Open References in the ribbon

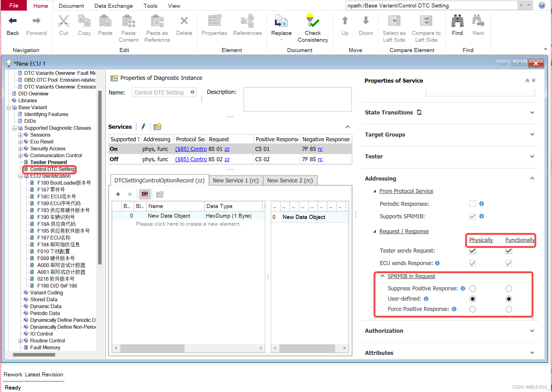pos(247,21)
